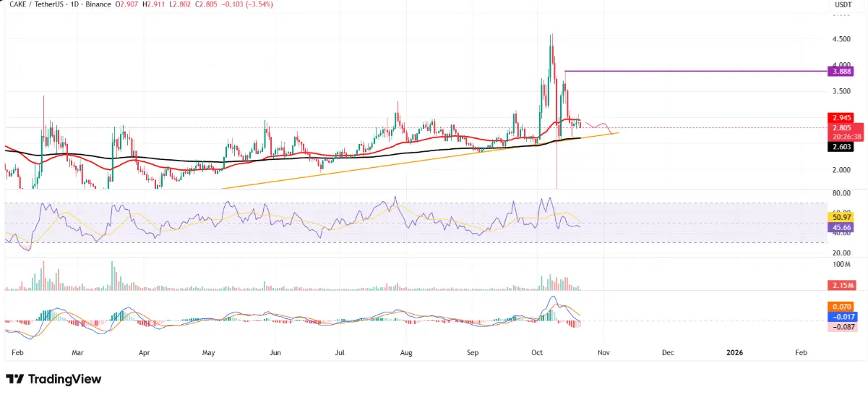The image size is (868, 395).
Task: Click the Jun label on time axis
Action: pyautogui.click(x=275, y=352)
